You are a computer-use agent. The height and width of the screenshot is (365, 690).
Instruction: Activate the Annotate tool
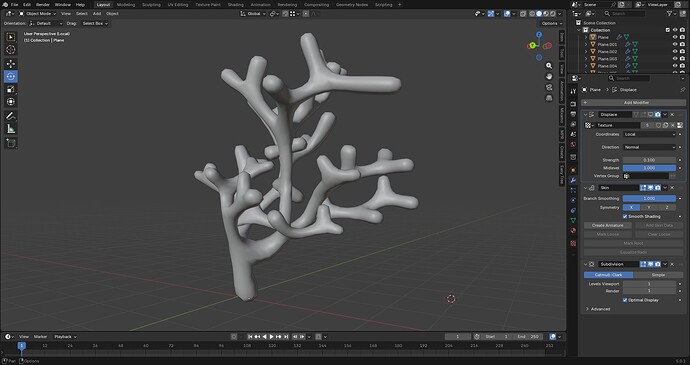(11, 116)
